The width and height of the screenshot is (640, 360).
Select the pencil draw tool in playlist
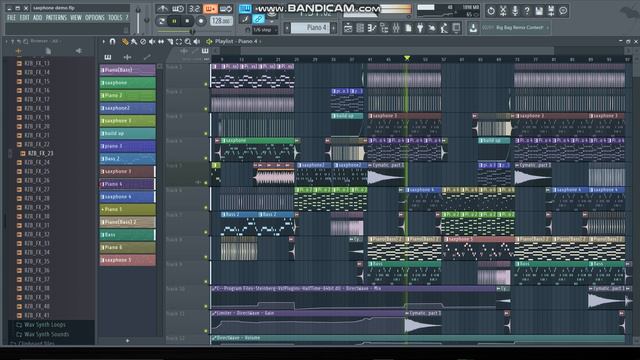[x=125, y=41]
